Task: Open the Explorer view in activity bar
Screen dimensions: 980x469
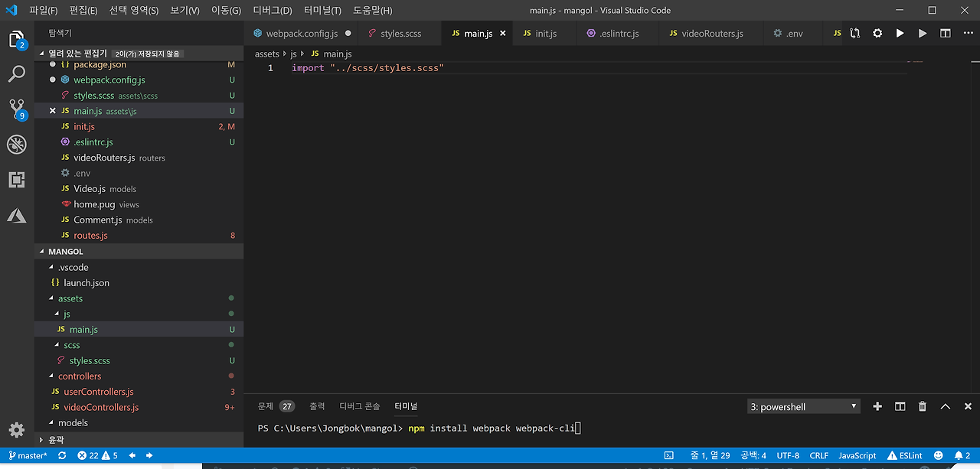Action: click(17, 40)
